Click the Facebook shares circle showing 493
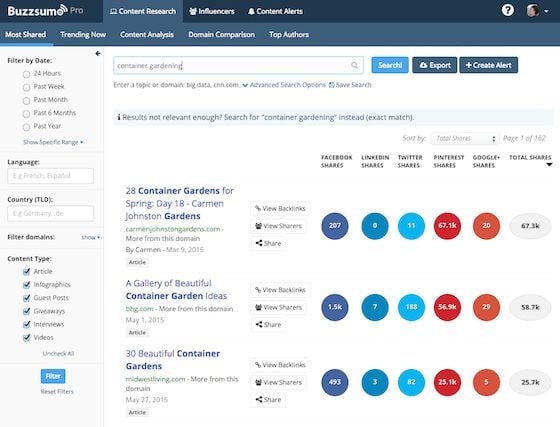Image resolution: width=560 pixels, height=427 pixels. [x=335, y=382]
